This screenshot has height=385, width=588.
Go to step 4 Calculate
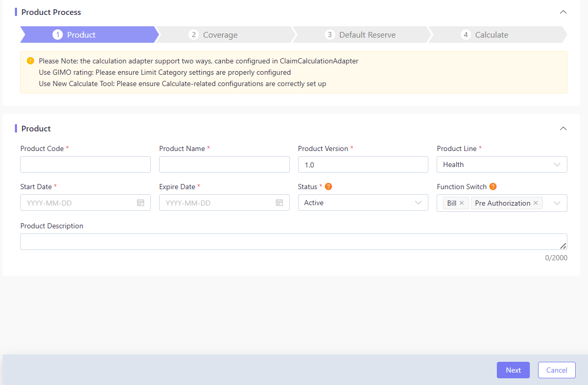point(498,35)
